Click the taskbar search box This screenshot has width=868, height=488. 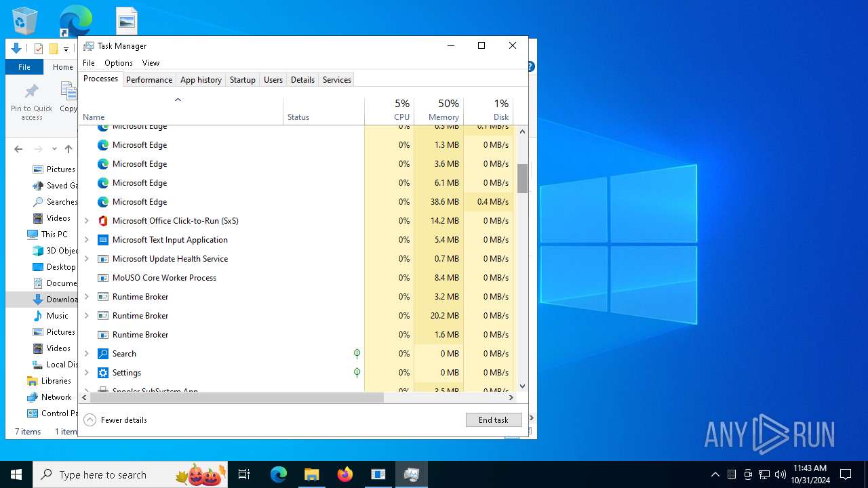pos(132,474)
